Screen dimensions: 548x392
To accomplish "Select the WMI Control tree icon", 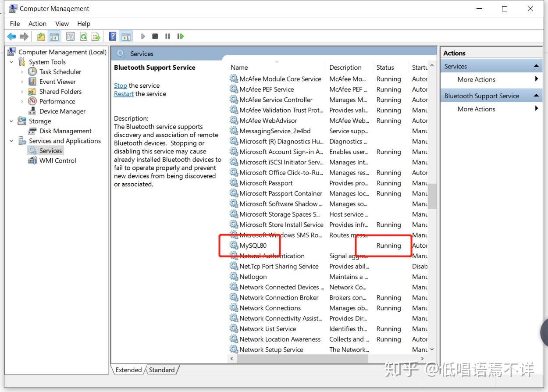I will [32, 160].
